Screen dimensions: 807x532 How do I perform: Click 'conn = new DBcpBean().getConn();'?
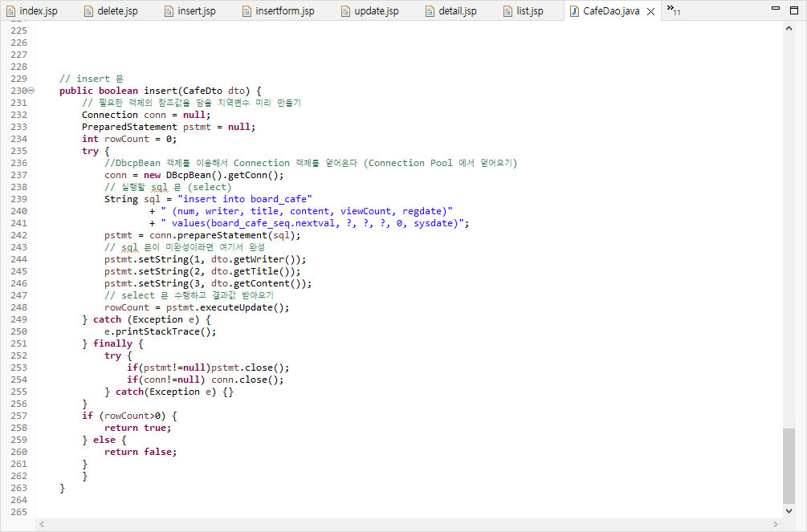pos(194,175)
